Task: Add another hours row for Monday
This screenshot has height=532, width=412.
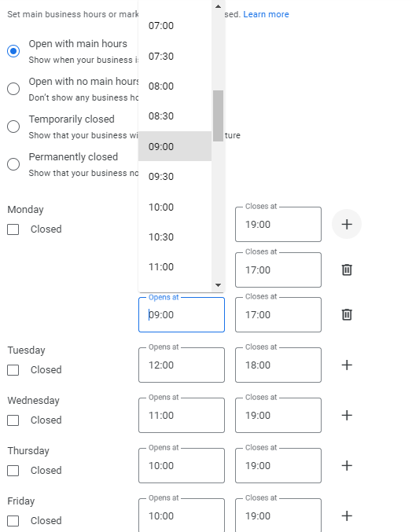Action: pyautogui.click(x=347, y=224)
